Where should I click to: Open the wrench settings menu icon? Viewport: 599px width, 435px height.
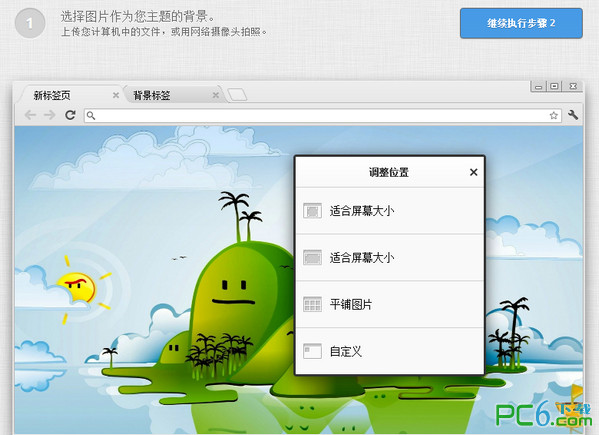(573, 115)
